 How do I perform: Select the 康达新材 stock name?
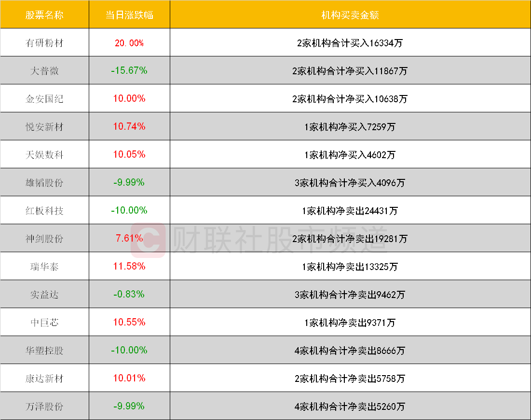pos(44,379)
